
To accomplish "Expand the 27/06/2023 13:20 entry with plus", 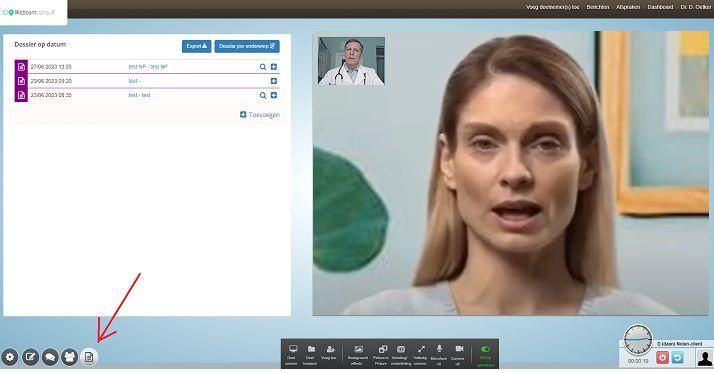I will pyautogui.click(x=274, y=67).
